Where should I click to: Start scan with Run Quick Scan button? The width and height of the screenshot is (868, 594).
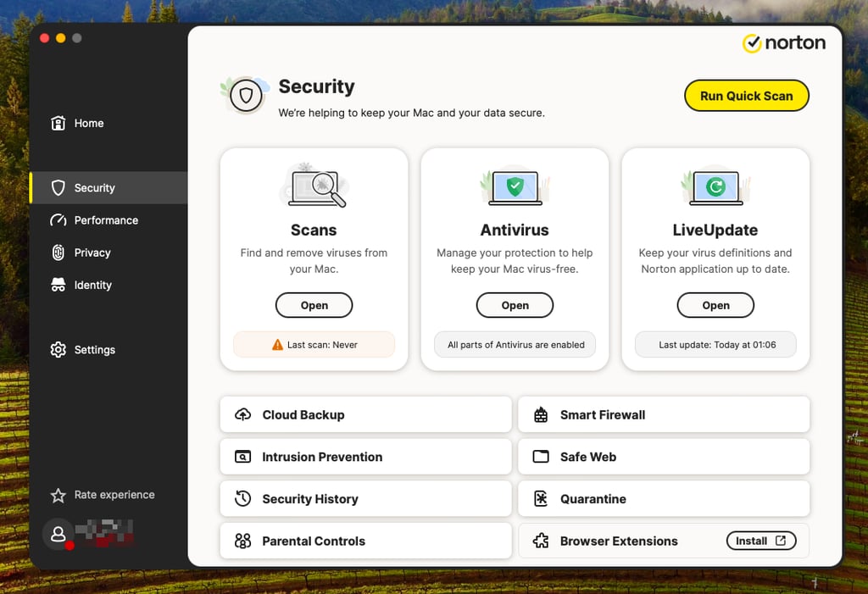click(x=746, y=96)
